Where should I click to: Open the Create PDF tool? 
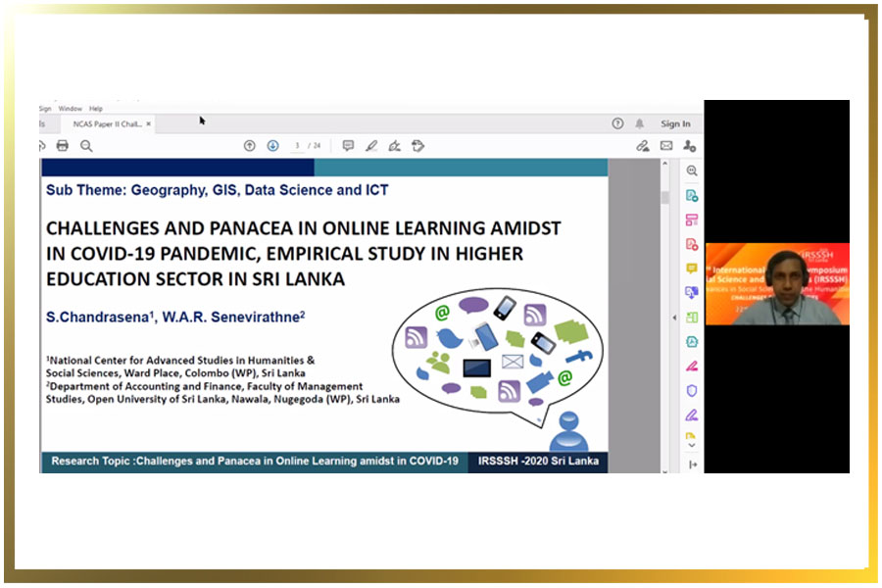point(692,244)
